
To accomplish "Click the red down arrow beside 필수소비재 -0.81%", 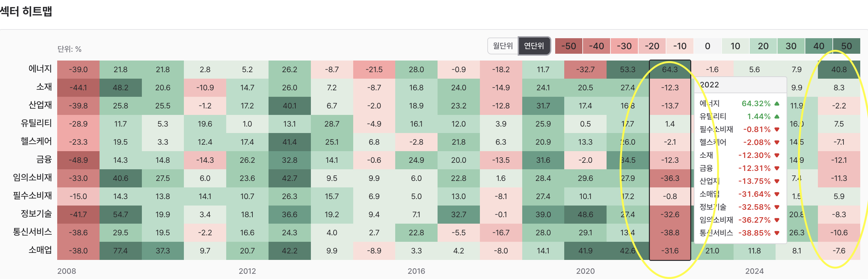I will (x=777, y=129).
